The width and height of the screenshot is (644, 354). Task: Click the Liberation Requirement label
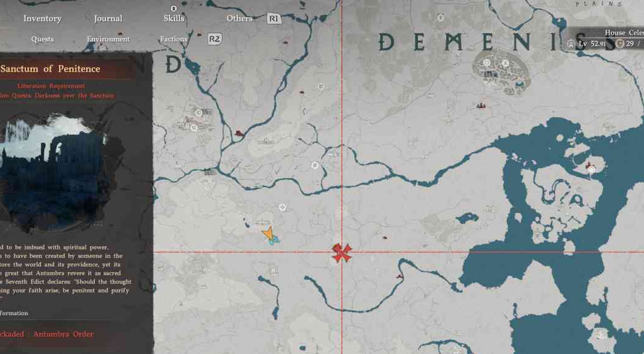pyautogui.click(x=51, y=86)
